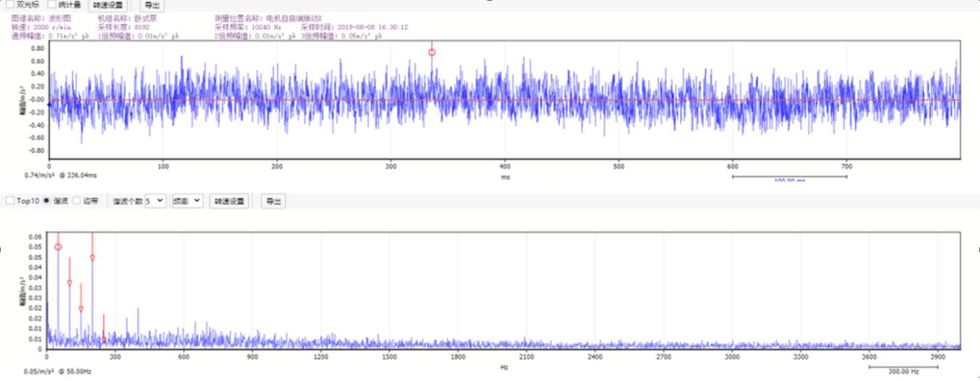
Task: Click the blue dot at waveform start
Action: [x=49, y=105]
